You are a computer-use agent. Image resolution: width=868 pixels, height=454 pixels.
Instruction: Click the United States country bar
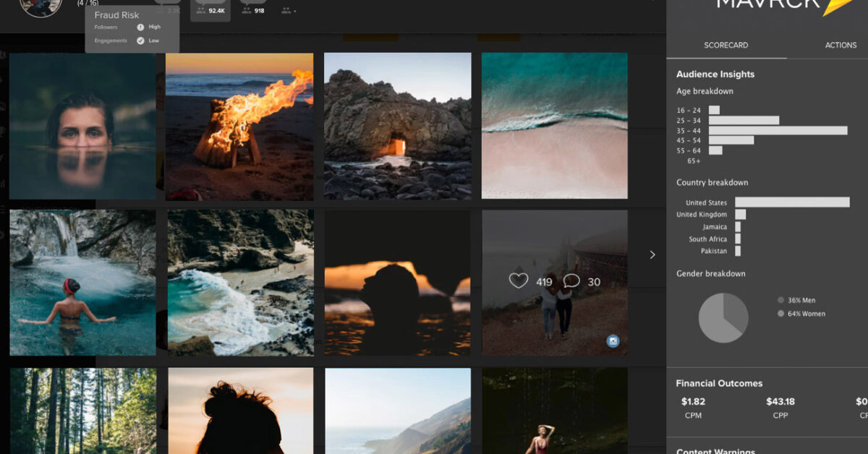pos(792,202)
